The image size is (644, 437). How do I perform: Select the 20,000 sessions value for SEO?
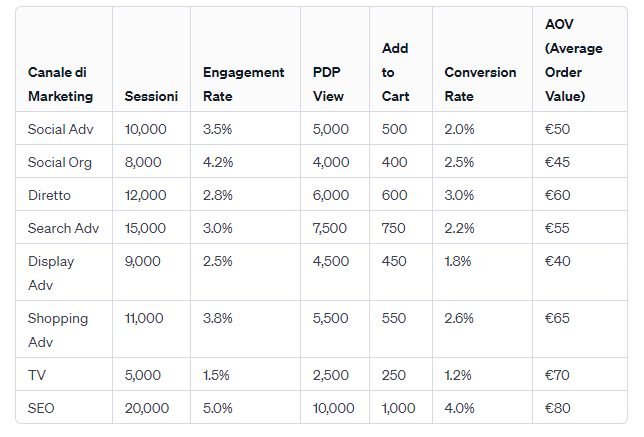tap(147, 408)
